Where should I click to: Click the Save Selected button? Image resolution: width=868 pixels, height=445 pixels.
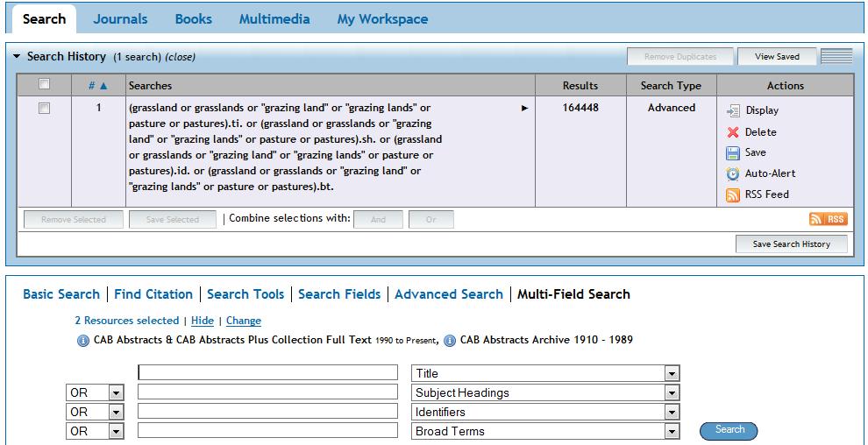coord(172,220)
